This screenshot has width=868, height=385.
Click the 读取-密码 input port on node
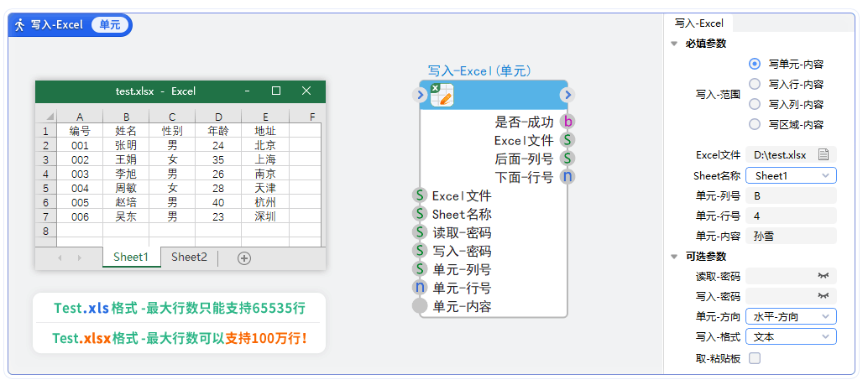point(420,232)
